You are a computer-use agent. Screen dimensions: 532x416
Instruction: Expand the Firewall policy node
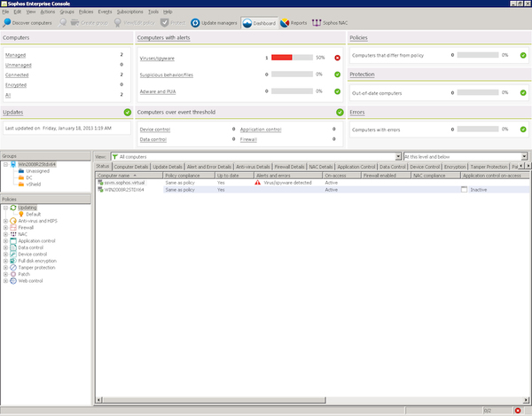(x=6, y=228)
